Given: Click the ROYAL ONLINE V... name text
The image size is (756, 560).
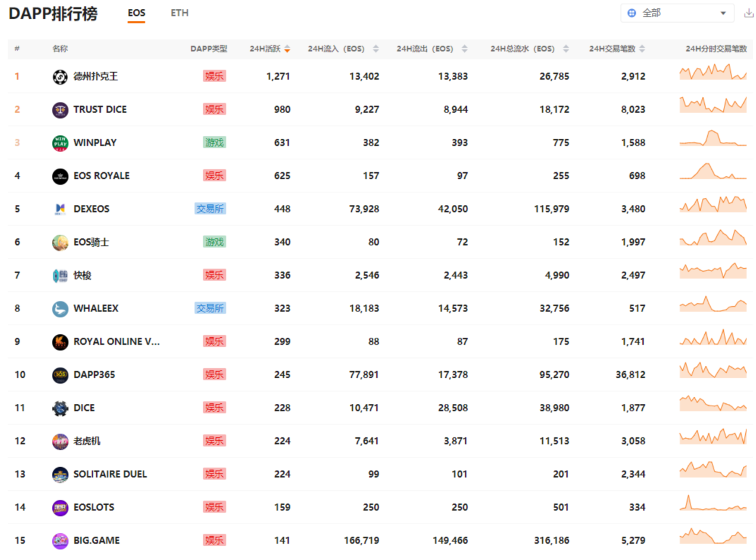Looking at the screenshot, I should (x=117, y=342).
